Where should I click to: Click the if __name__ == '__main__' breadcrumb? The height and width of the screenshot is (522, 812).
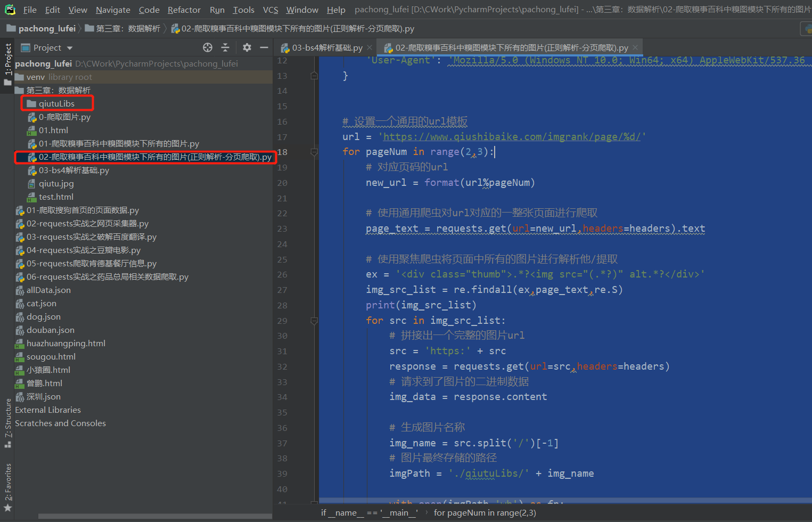pyautogui.click(x=370, y=512)
